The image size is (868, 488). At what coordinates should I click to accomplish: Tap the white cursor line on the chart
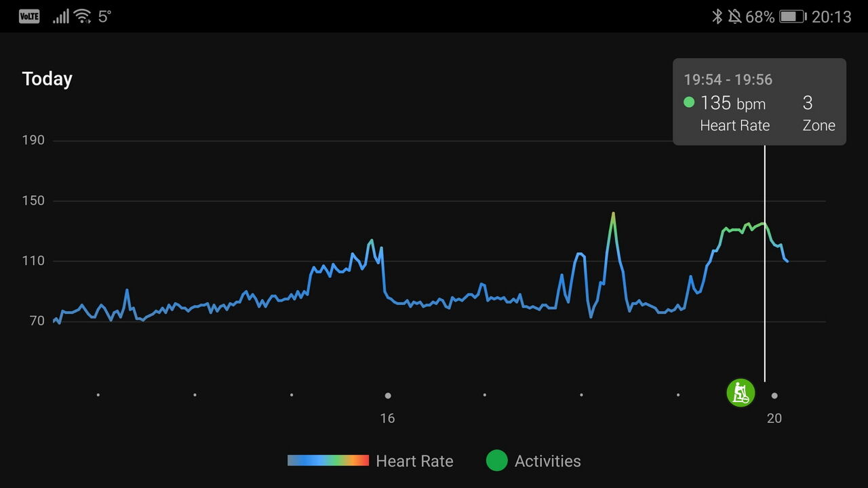(x=765, y=264)
